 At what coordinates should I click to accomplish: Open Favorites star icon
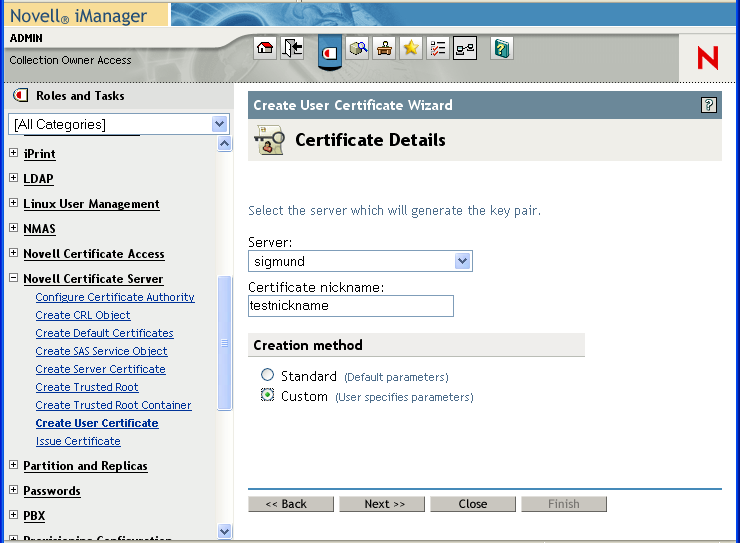(x=411, y=48)
